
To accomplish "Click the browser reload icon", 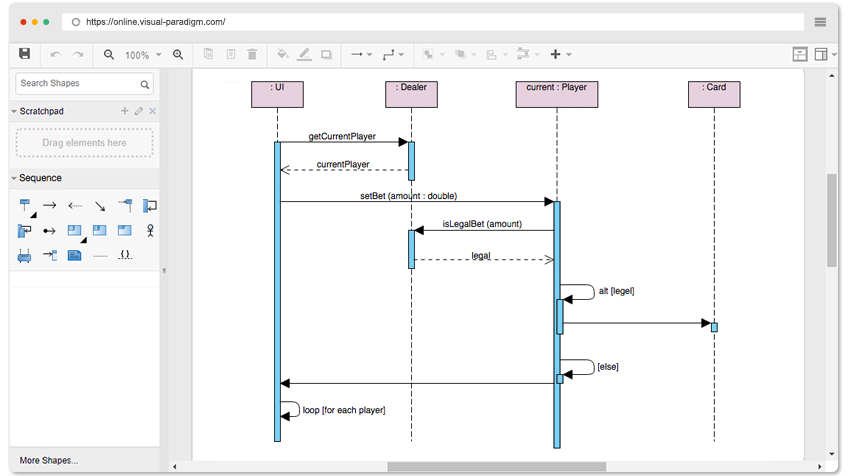I will pos(76,22).
